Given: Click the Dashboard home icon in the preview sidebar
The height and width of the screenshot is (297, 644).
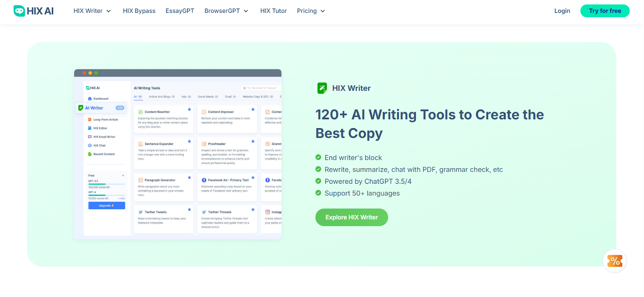Looking at the screenshot, I should [90, 98].
